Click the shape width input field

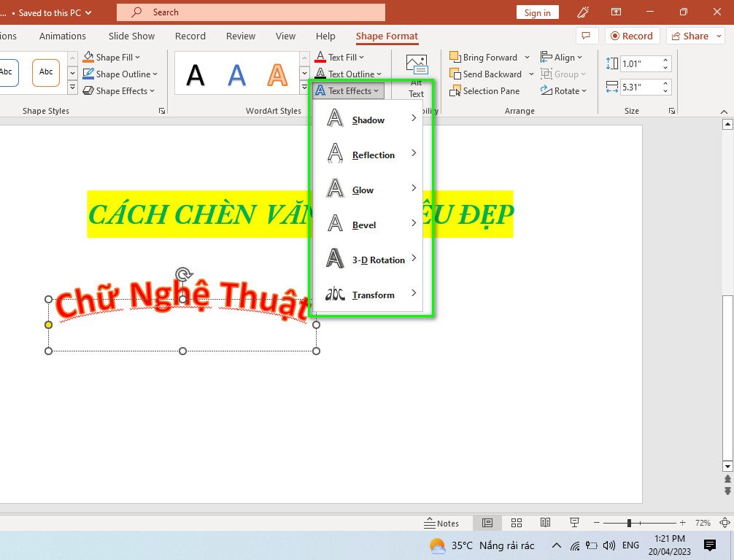coord(641,87)
